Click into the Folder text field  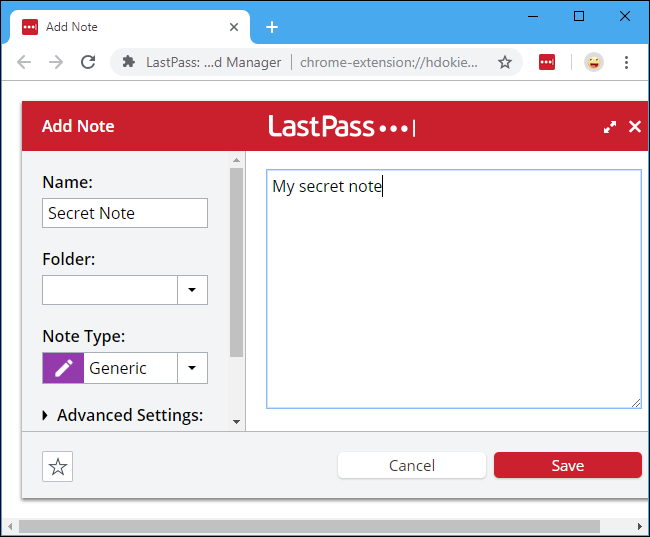click(110, 290)
